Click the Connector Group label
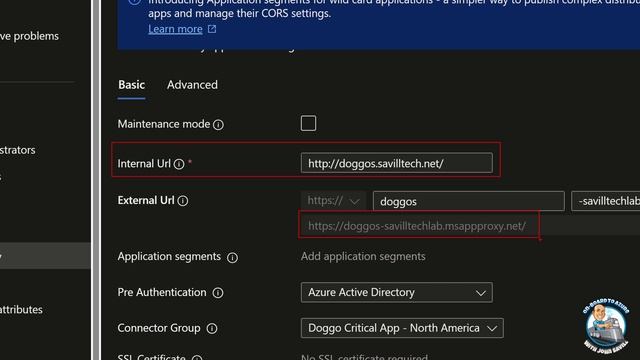The width and height of the screenshot is (640, 360). pyautogui.click(x=159, y=328)
